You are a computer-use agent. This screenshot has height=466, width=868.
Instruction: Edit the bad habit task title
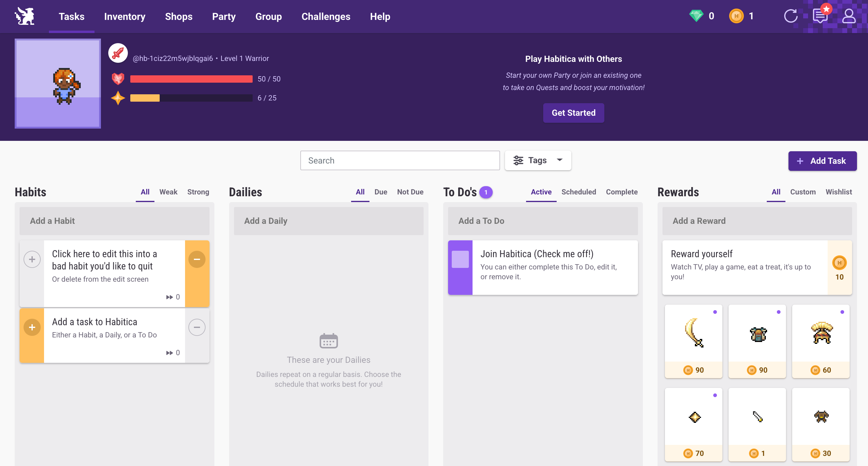coord(105,260)
